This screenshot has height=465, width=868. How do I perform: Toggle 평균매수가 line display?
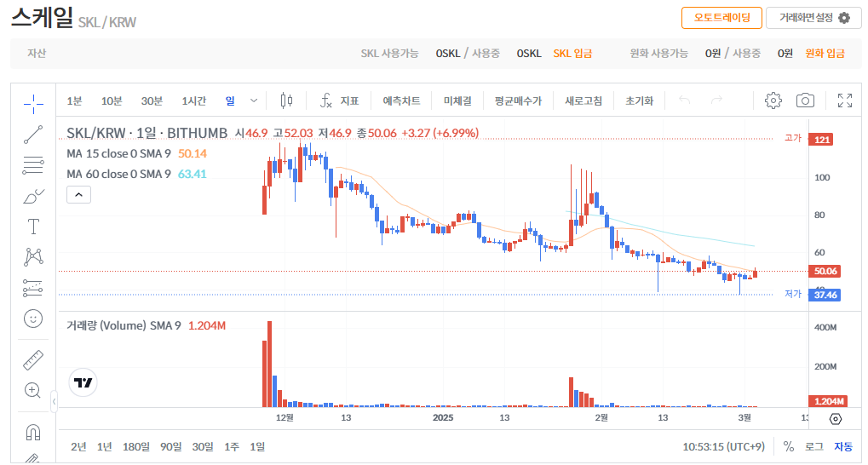click(518, 100)
